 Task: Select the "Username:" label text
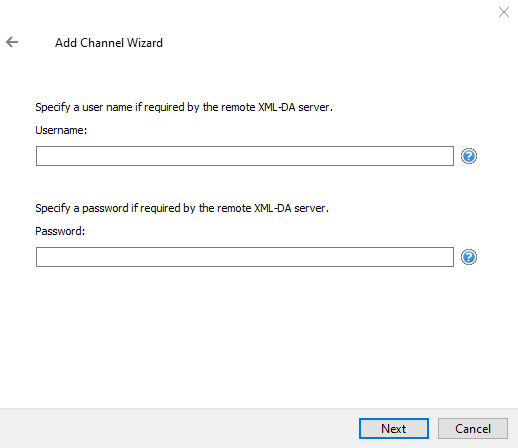click(x=61, y=130)
